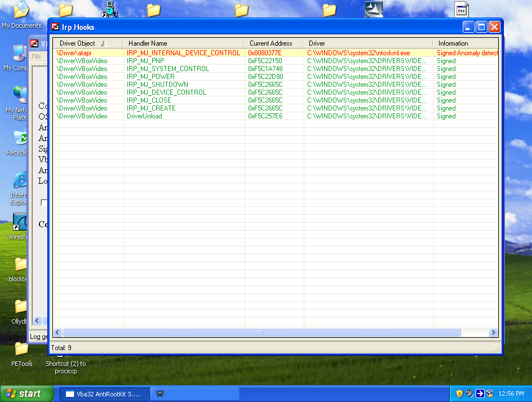Screen dimensions: 532x402
Task: Select the IRP_MJ_POWER row
Action: (x=276, y=77)
